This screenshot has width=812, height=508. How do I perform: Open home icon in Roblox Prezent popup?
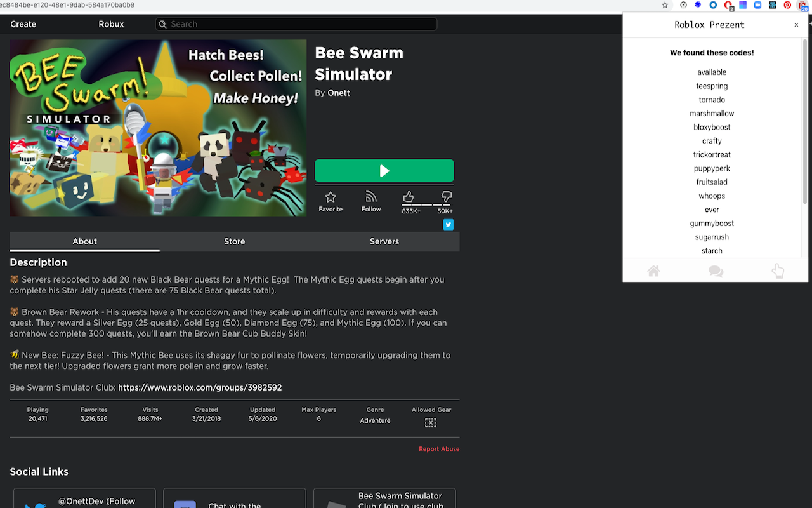click(x=653, y=271)
